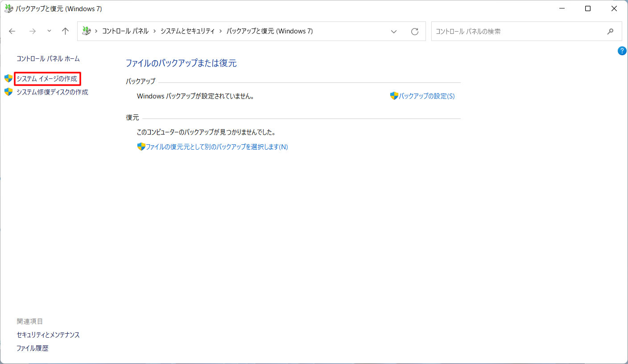Click ファイルの復元元として別のバックアップを選択します(N)
Image resolution: width=628 pixels, height=364 pixels.
pyautogui.click(x=217, y=147)
